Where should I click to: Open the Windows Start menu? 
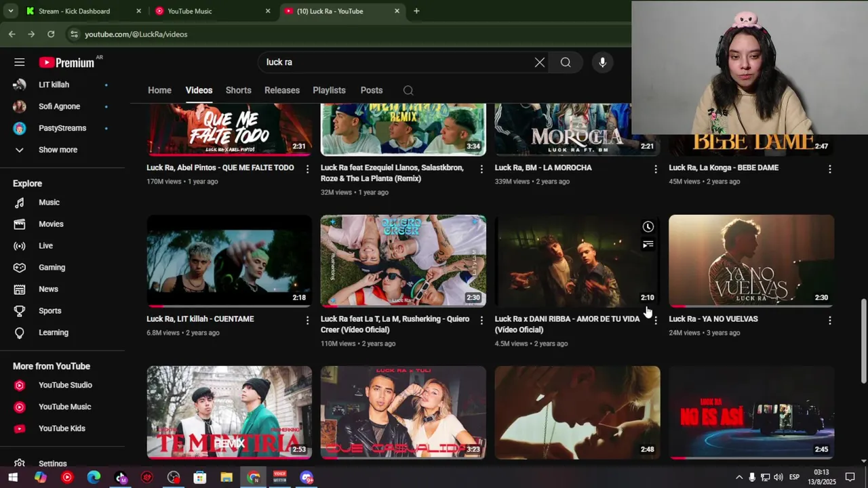point(13,477)
